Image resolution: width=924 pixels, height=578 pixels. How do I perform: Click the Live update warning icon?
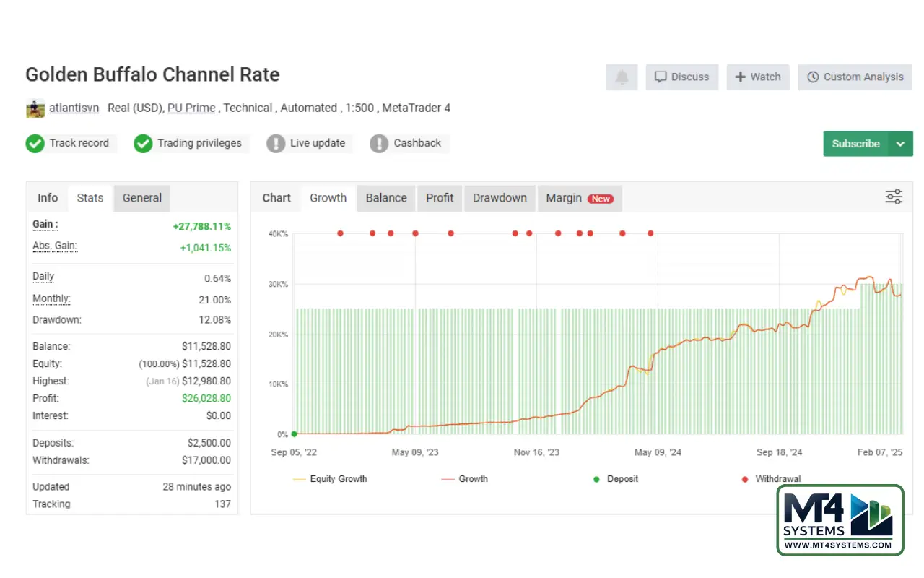(276, 144)
